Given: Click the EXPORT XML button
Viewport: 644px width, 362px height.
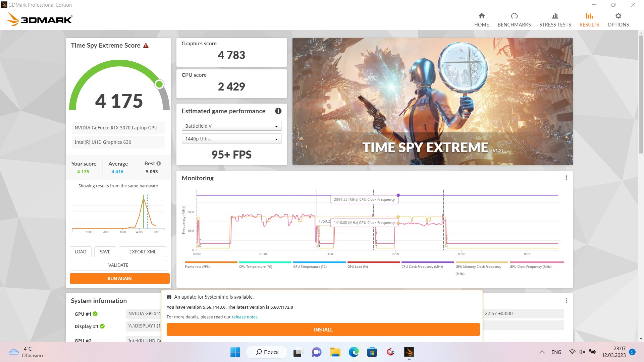Looking at the screenshot, I should click(x=143, y=252).
